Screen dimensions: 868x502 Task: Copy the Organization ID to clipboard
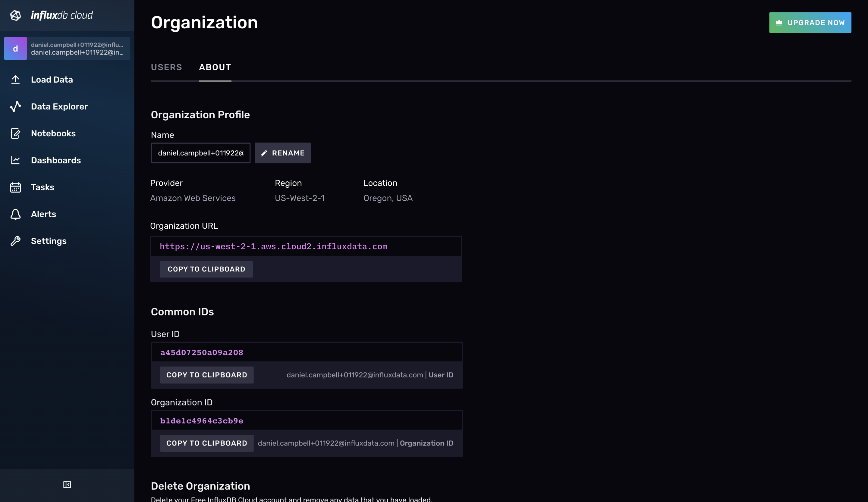206,443
